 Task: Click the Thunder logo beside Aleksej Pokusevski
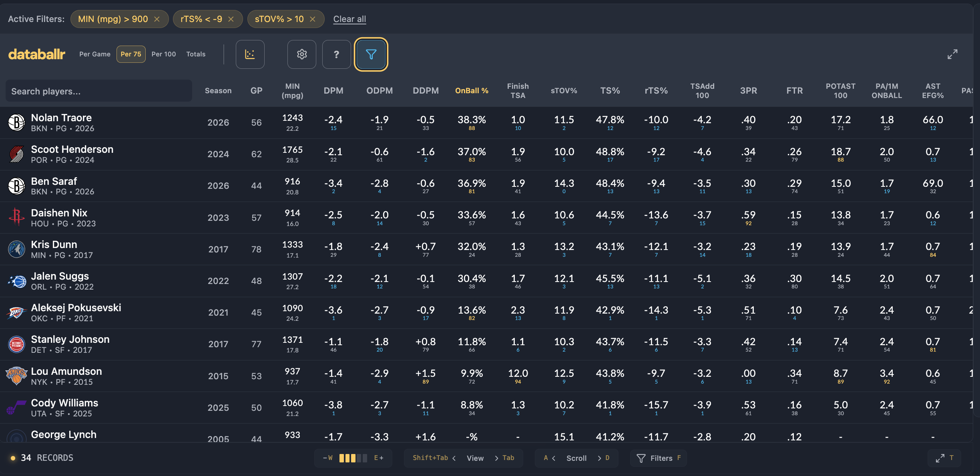coord(16,313)
